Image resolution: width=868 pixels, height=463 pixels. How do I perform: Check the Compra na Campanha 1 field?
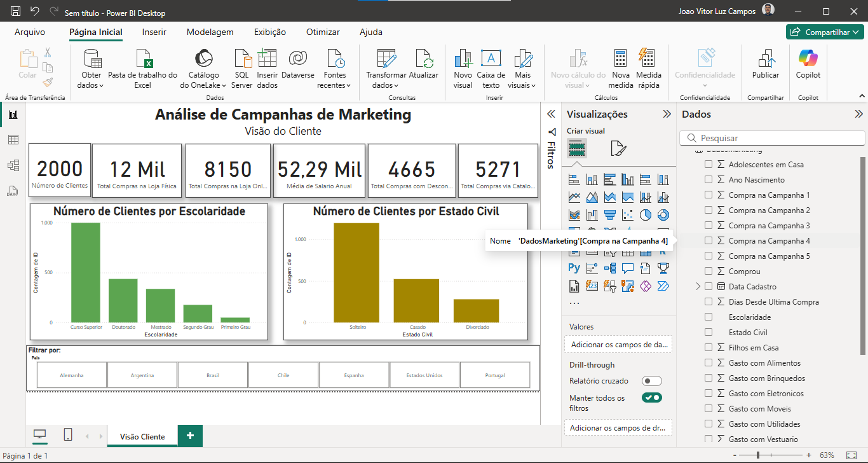coord(709,195)
